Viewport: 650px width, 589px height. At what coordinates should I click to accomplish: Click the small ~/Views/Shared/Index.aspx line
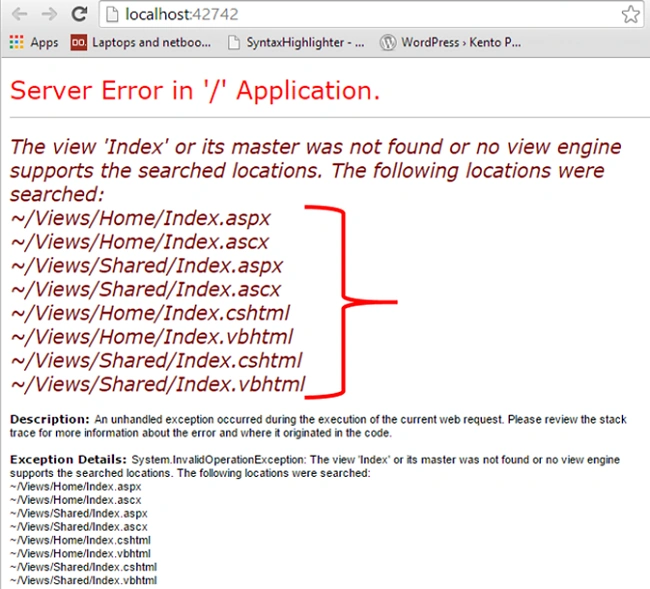79,513
